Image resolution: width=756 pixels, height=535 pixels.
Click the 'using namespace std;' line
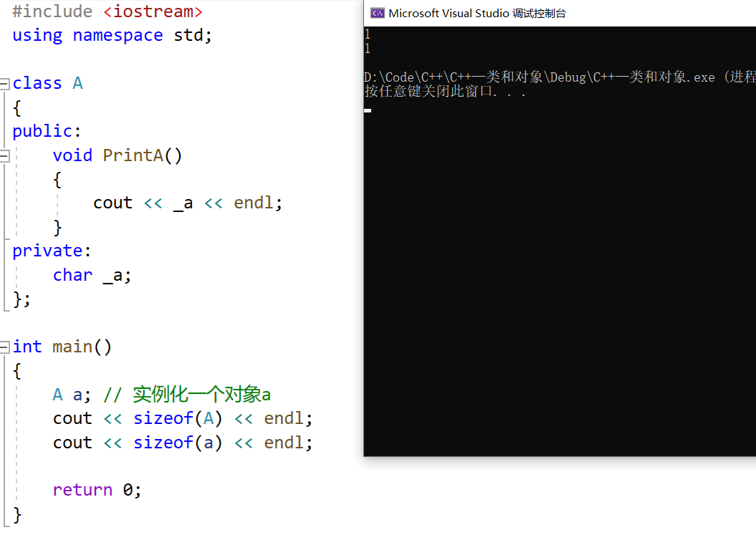click(112, 36)
